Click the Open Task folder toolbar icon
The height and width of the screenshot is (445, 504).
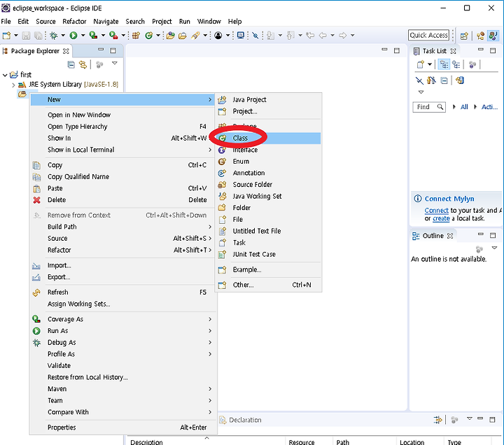[x=183, y=36]
